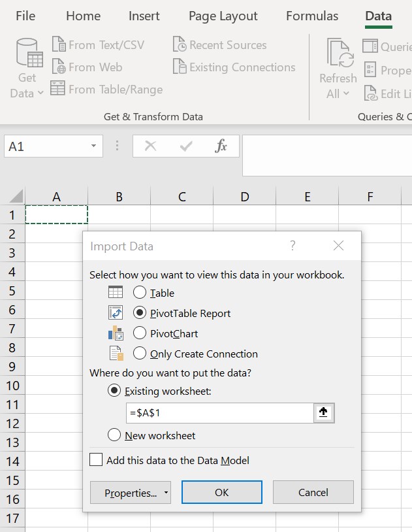Viewport: 412px width, 532px height.
Task: Switch to the Formulas tab
Action: (312, 16)
